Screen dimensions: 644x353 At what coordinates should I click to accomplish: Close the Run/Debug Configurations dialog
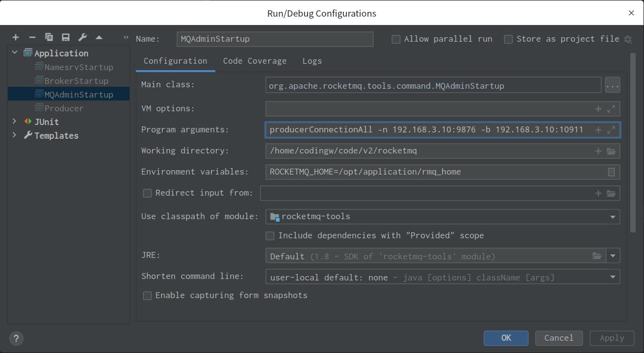(631, 13)
